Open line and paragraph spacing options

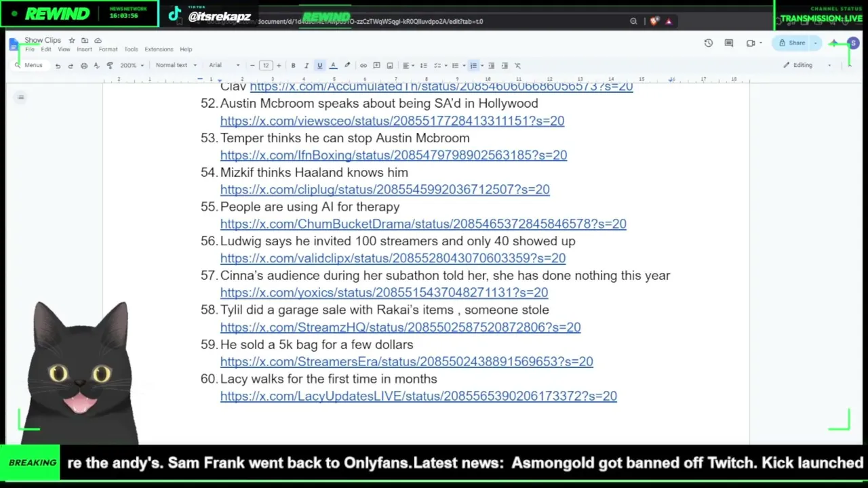coord(423,66)
